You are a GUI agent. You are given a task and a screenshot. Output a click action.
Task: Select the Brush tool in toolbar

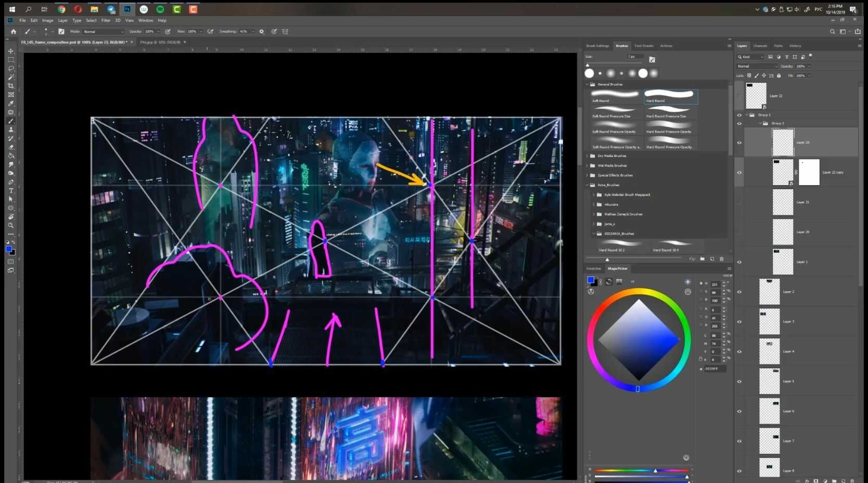tap(11, 121)
